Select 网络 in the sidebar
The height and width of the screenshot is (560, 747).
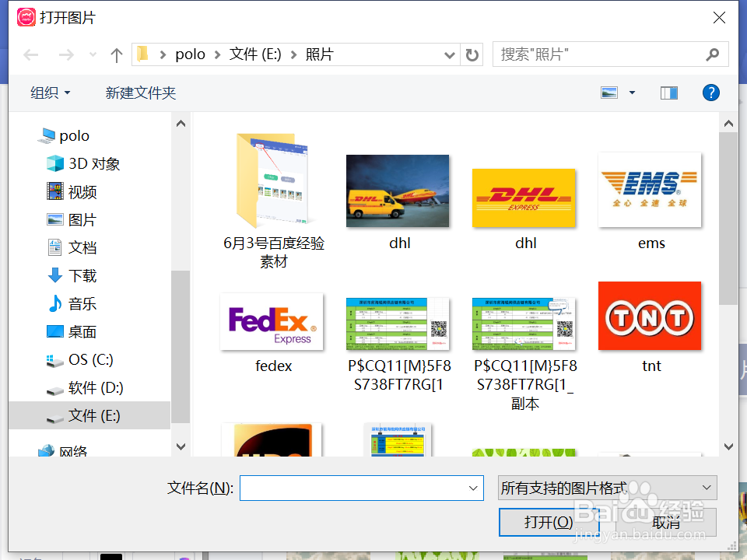63,450
